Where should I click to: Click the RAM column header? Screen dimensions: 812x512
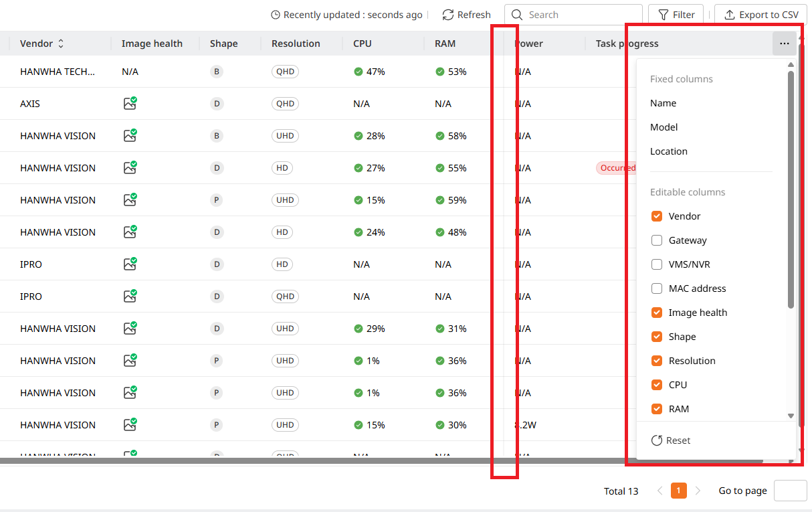click(445, 44)
